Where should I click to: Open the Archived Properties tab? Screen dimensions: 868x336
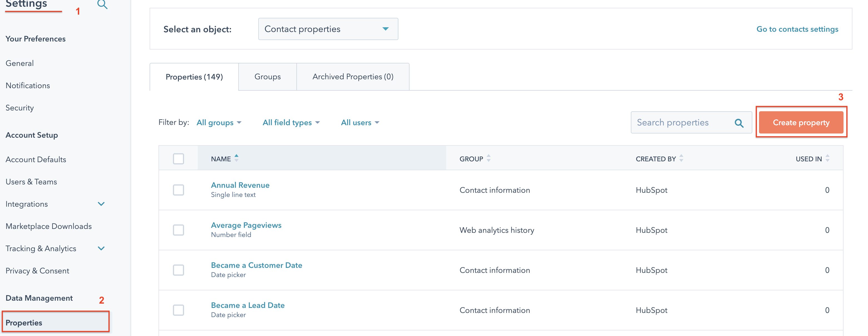pos(353,76)
